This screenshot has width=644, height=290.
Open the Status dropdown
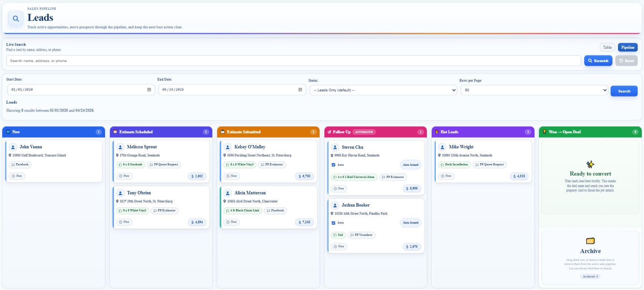click(x=383, y=90)
